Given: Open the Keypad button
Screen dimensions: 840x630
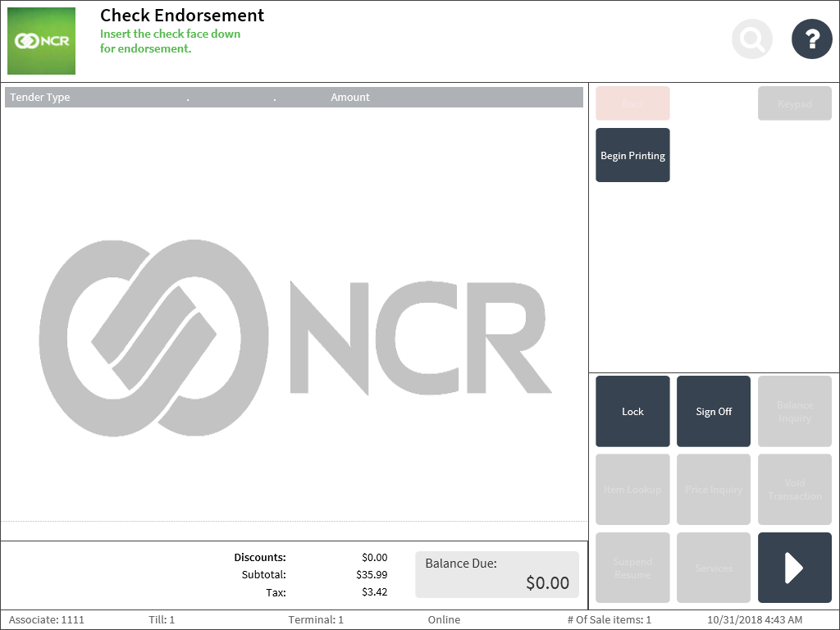Looking at the screenshot, I should pos(794,103).
